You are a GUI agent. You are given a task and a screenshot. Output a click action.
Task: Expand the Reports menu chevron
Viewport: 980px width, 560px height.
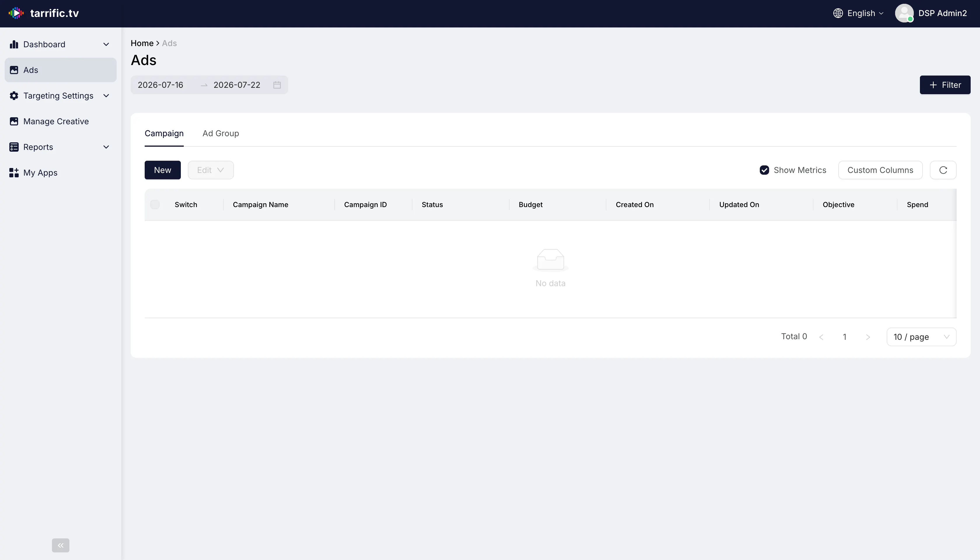106,147
